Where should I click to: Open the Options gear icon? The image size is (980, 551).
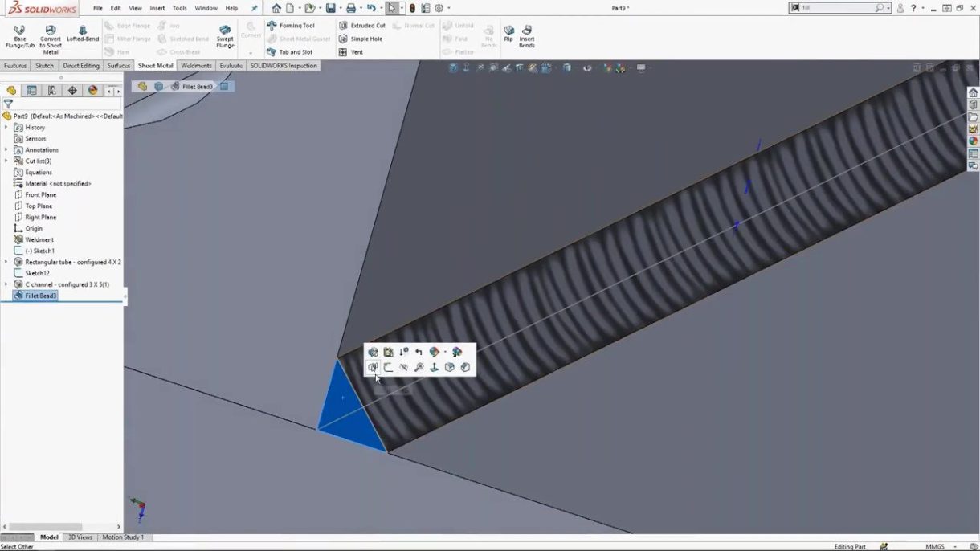pyautogui.click(x=439, y=8)
